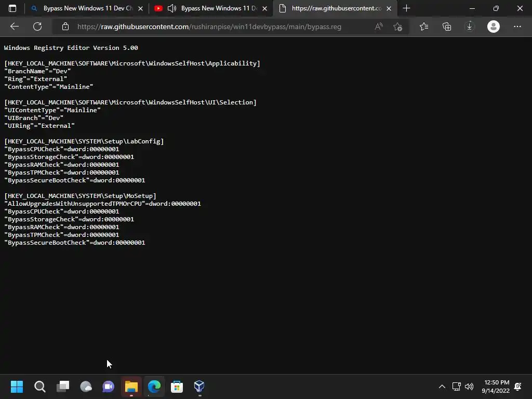The image size is (532, 399).
Task: Select the raw.githubusercontent.com tab
Action: [335, 8]
